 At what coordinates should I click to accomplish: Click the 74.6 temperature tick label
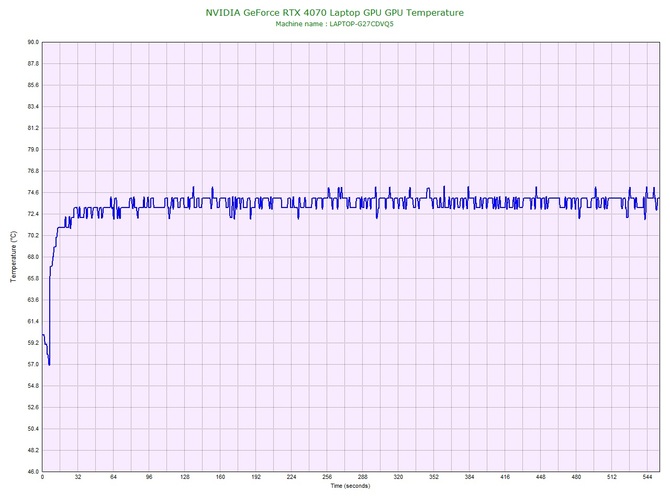32,192
